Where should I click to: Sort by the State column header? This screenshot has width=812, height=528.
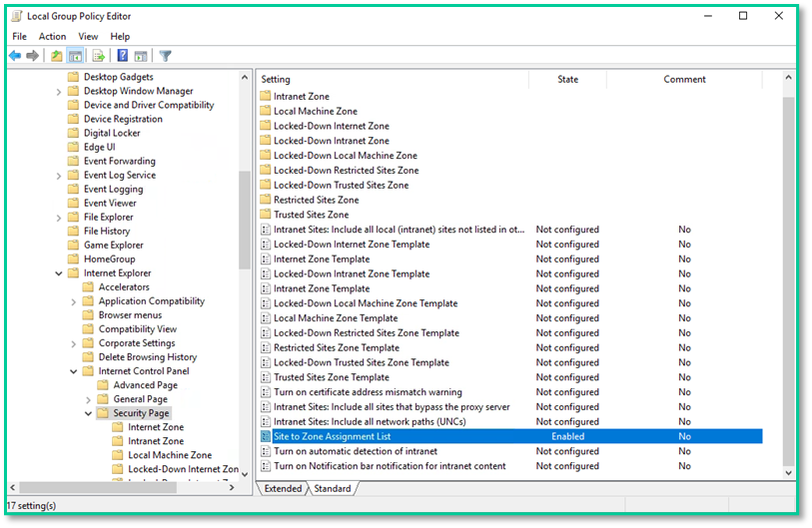click(567, 80)
